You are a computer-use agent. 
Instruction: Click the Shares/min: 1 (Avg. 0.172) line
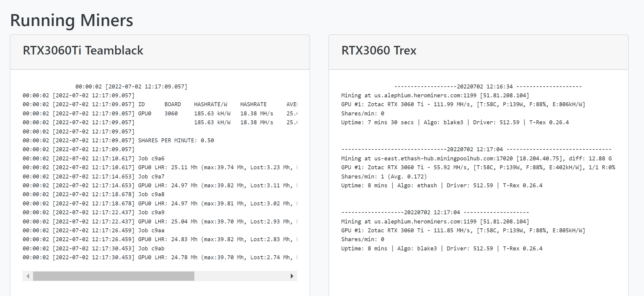[x=384, y=176]
